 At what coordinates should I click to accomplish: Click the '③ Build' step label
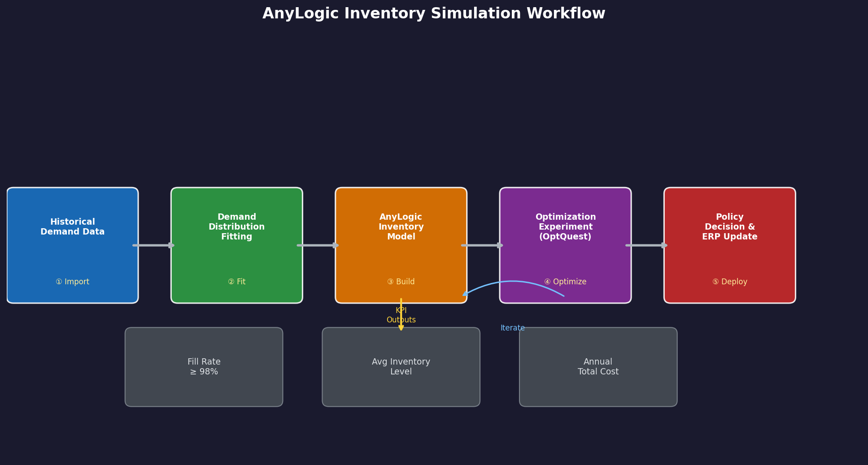point(401,282)
